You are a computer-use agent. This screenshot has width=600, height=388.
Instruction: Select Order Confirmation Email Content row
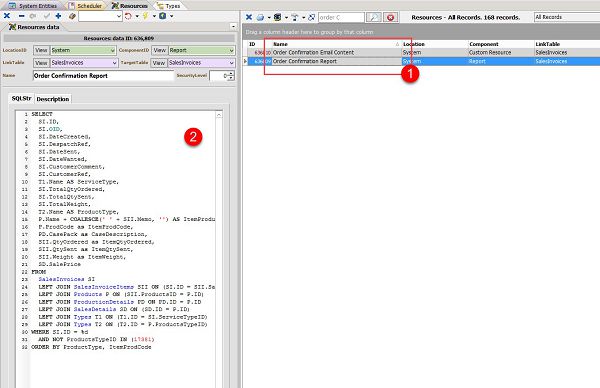[421, 52]
